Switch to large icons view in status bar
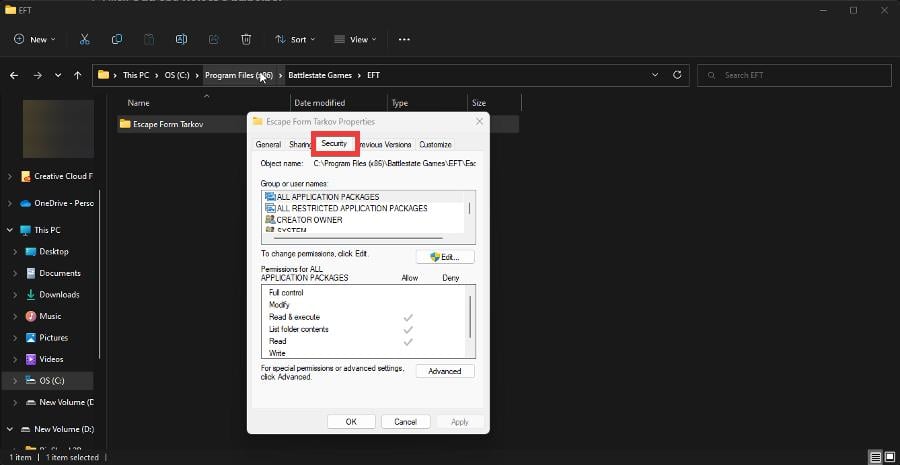Viewport: 900px width, 465px height. click(889, 457)
